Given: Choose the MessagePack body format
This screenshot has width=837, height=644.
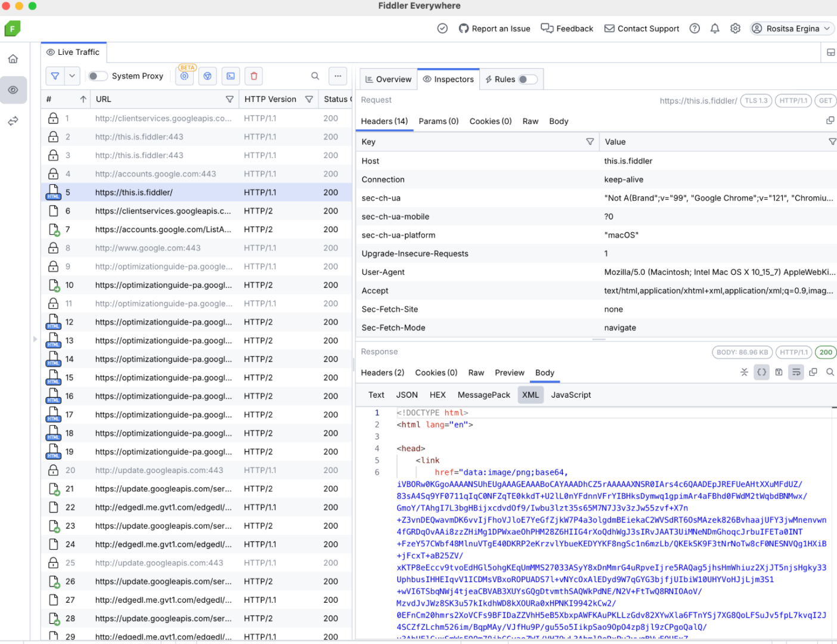Looking at the screenshot, I should click(x=484, y=395).
